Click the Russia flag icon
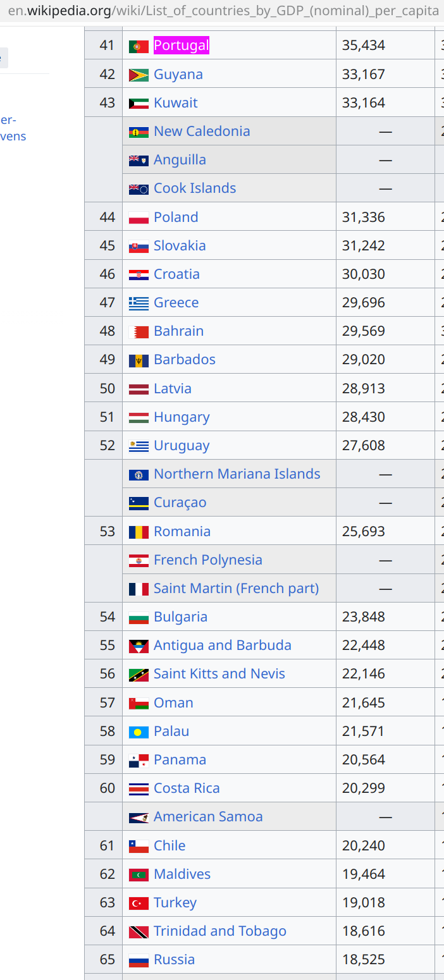Viewport: 444px width, 980px height. [139, 960]
